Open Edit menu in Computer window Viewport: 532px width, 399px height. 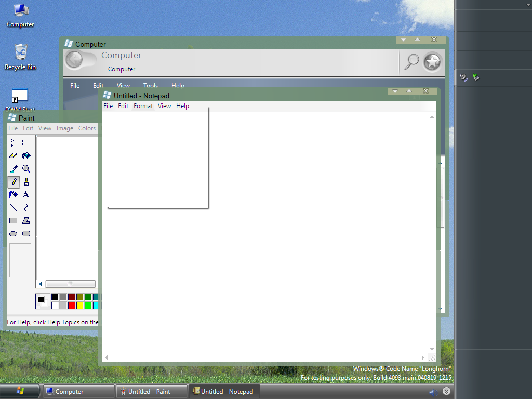pyautogui.click(x=98, y=86)
